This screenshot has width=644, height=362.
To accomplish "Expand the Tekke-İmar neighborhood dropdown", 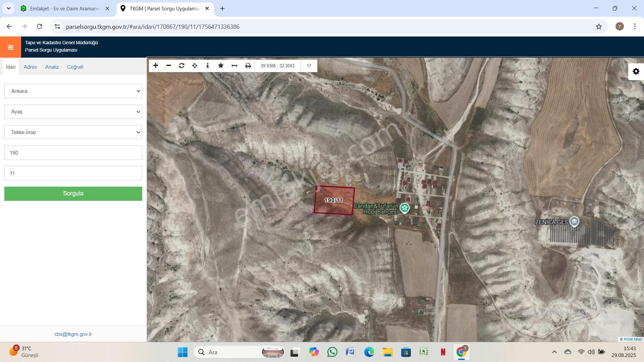I will (73, 132).
